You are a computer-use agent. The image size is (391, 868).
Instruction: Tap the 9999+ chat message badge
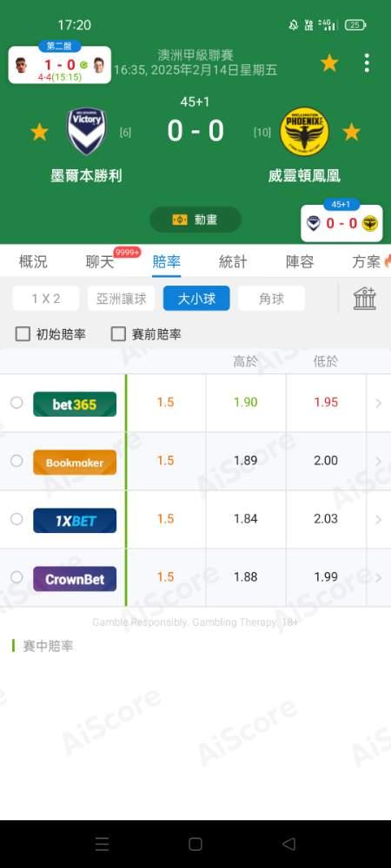(x=127, y=253)
